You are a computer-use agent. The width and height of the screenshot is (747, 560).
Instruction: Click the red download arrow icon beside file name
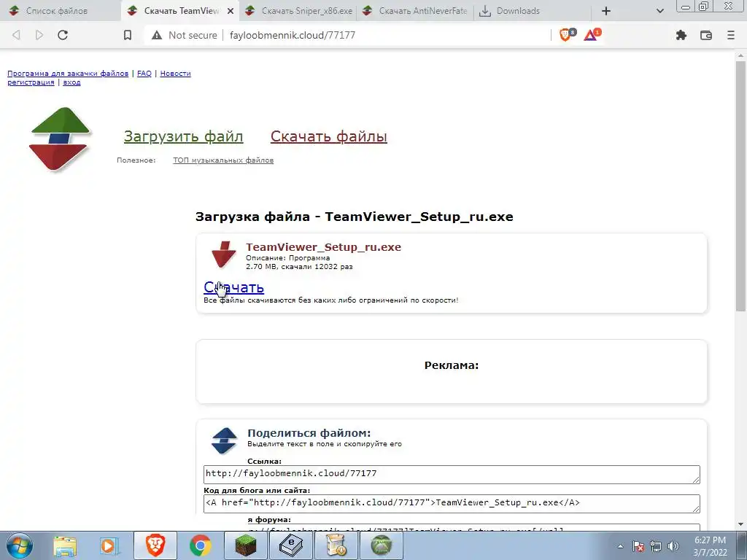(223, 254)
